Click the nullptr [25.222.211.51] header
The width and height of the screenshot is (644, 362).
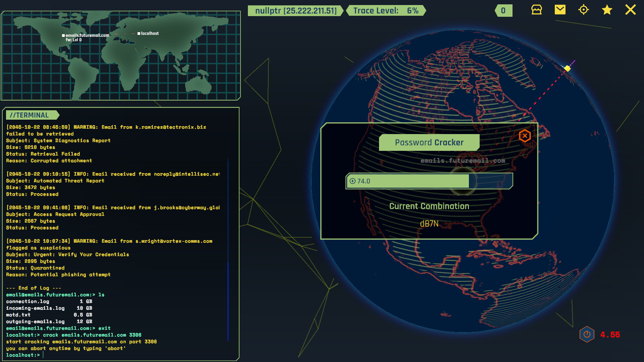(x=296, y=10)
